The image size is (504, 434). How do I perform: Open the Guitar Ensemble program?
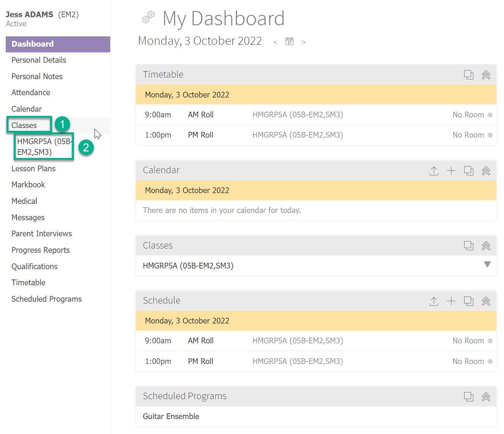(x=171, y=416)
